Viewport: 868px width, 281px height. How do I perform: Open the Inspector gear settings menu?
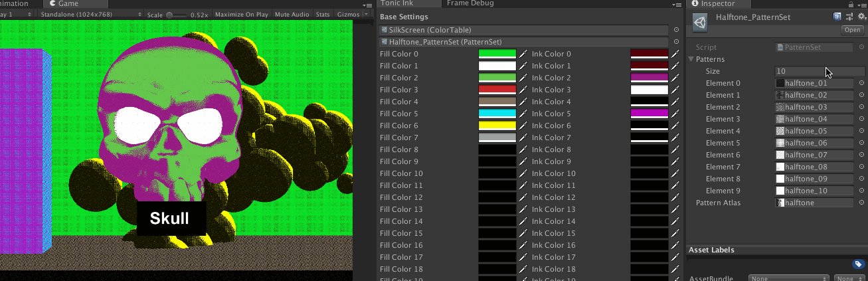click(x=860, y=17)
